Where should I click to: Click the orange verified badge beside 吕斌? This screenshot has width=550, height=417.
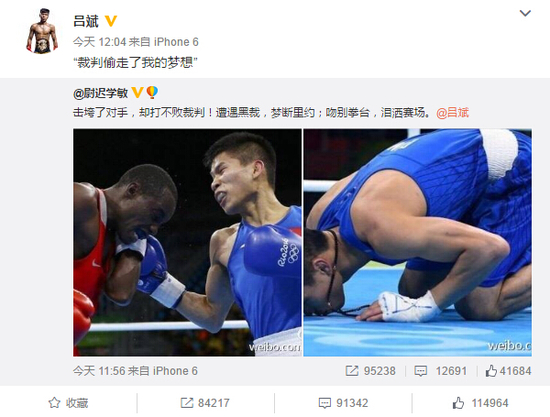pyautogui.click(x=111, y=21)
